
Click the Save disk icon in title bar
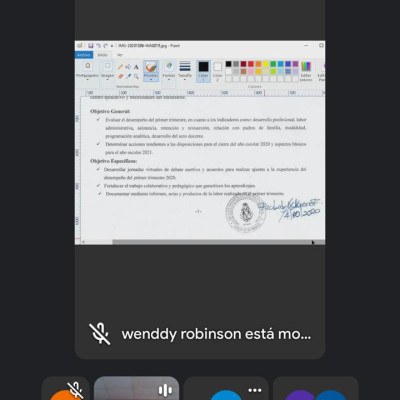(90, 46)
